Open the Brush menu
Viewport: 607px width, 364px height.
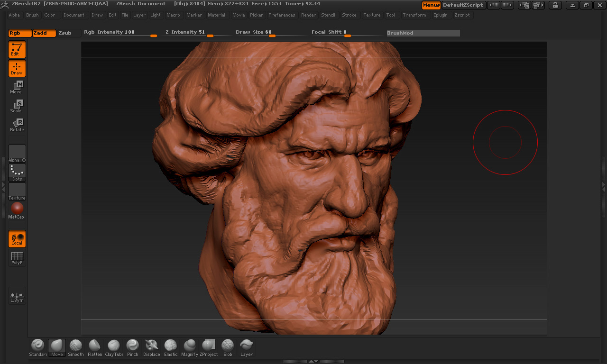click(33, 15)
